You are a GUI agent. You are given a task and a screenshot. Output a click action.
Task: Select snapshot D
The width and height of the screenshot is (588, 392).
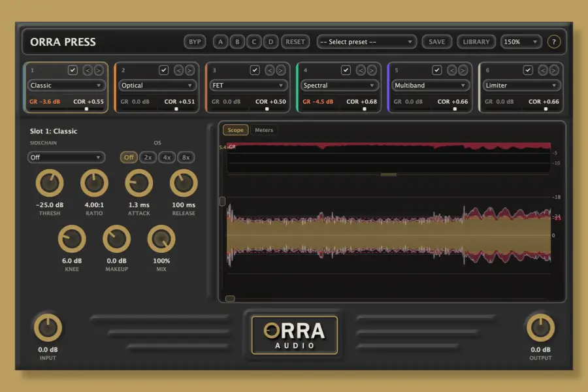(x=270, y=42)
